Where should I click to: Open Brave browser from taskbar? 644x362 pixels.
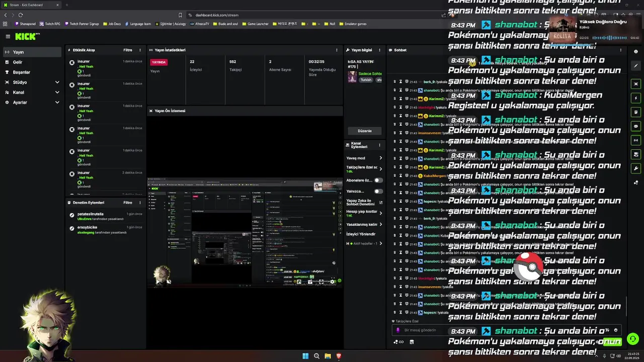(339, 356)
